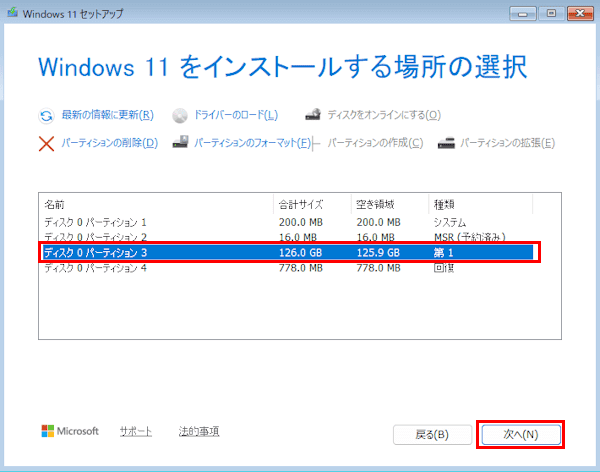Click the システム type cell
The width and height of the screenshot is (600, 472).
tap(450, 222)
